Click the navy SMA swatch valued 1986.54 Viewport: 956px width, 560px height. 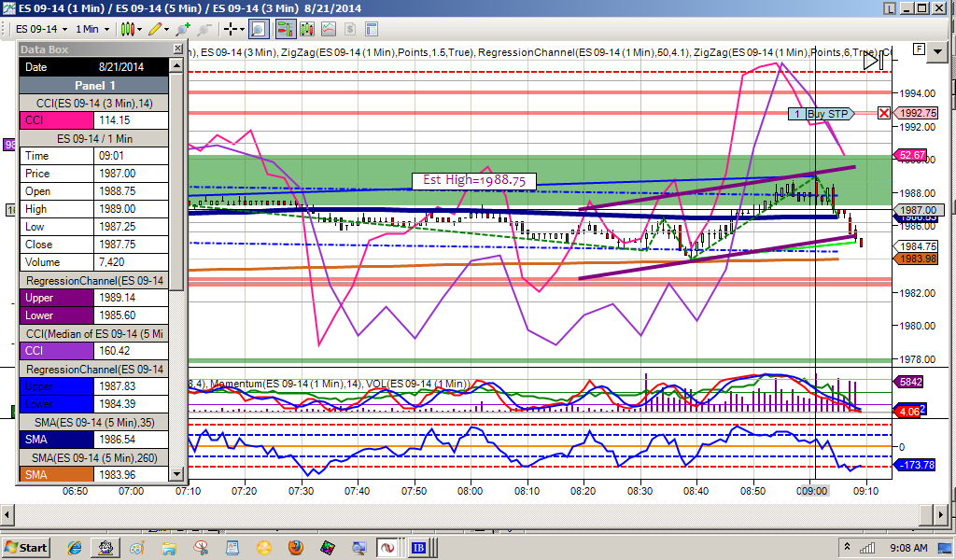tap(57, 439)
